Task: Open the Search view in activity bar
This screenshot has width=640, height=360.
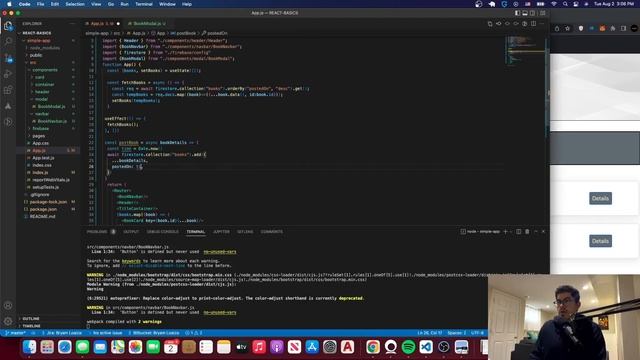Action: (x=8, y=41)
